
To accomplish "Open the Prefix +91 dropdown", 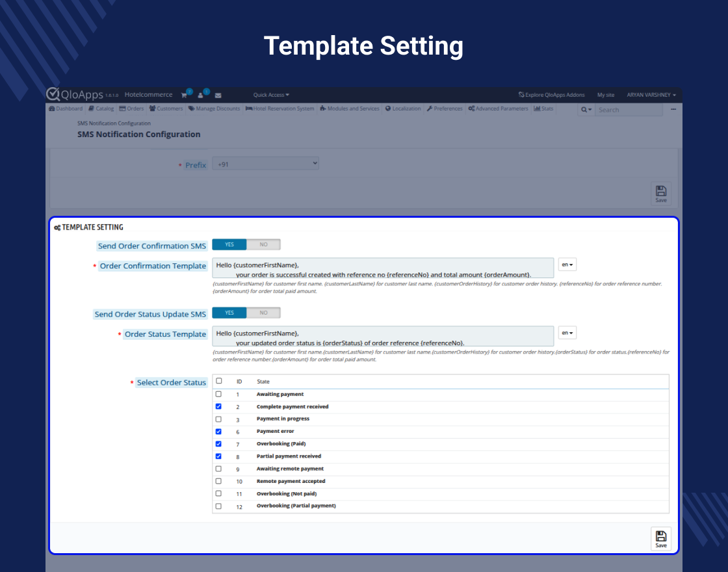I will click(x=266, y=163).
